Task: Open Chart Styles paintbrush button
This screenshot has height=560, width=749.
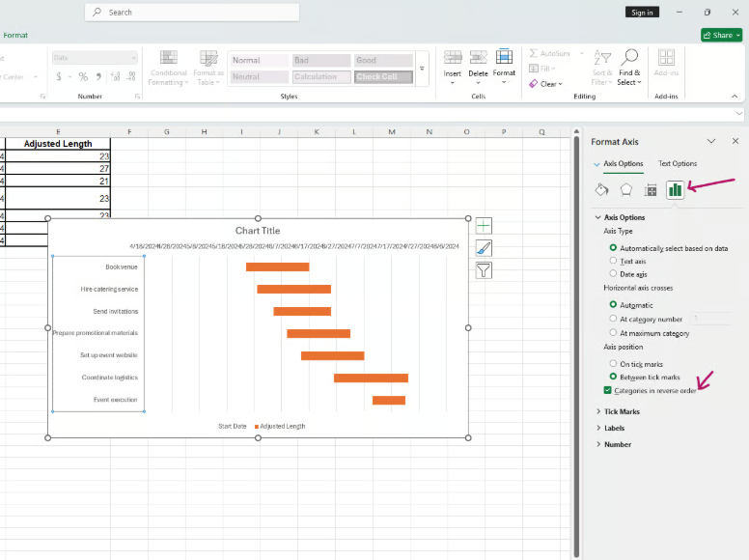Action: tap(484, 248)
